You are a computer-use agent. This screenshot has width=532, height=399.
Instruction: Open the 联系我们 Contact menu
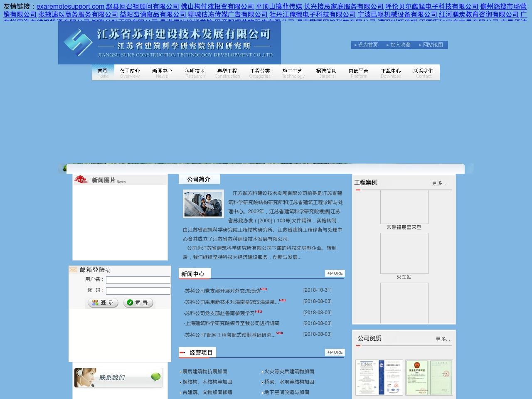pyautogui.click(x=424, y=73)
